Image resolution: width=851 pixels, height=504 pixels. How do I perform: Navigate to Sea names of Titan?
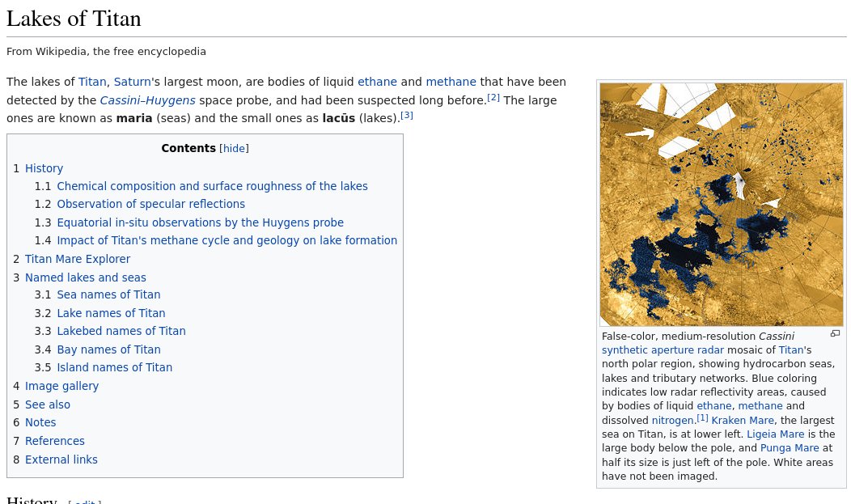(x=108, y=294)
